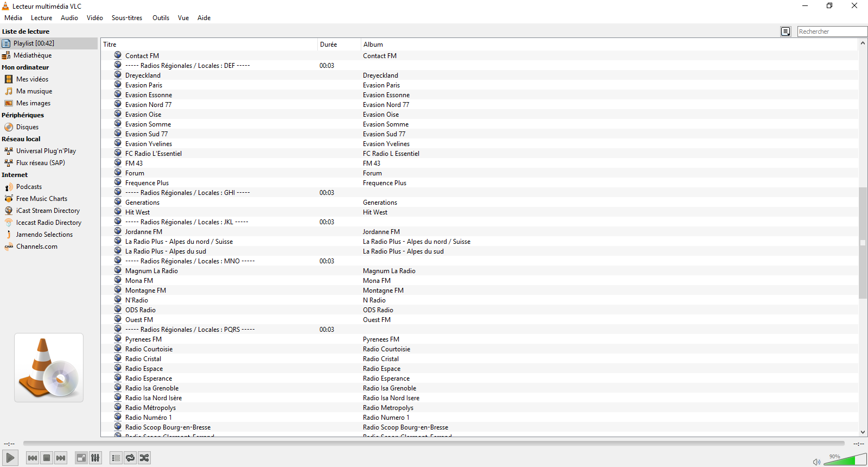Click globe icon beside Radio Cristal
Viewport: 868px width, 467px height.
tap(118, 358)
